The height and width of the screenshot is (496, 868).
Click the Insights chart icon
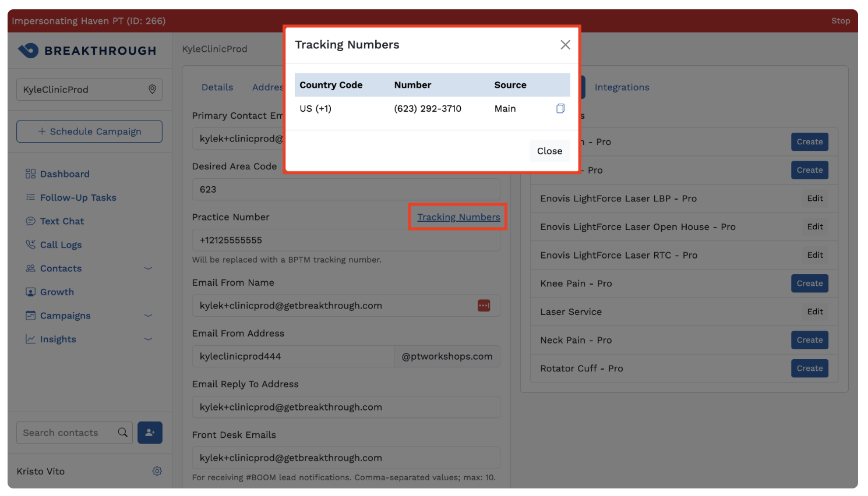click(x=30, y=339)
